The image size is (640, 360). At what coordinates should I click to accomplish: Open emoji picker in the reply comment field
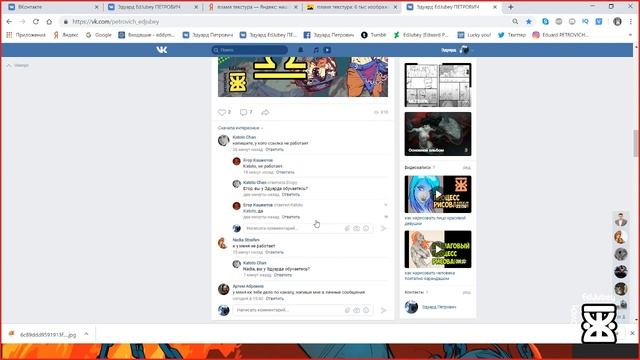pos(366,229)
